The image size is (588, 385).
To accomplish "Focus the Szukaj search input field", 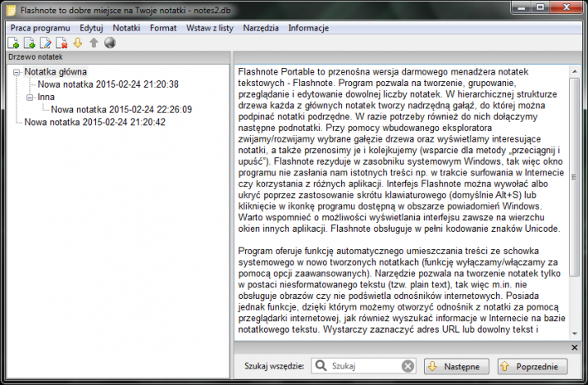I will pyautogui.click(x=365, y=366).
